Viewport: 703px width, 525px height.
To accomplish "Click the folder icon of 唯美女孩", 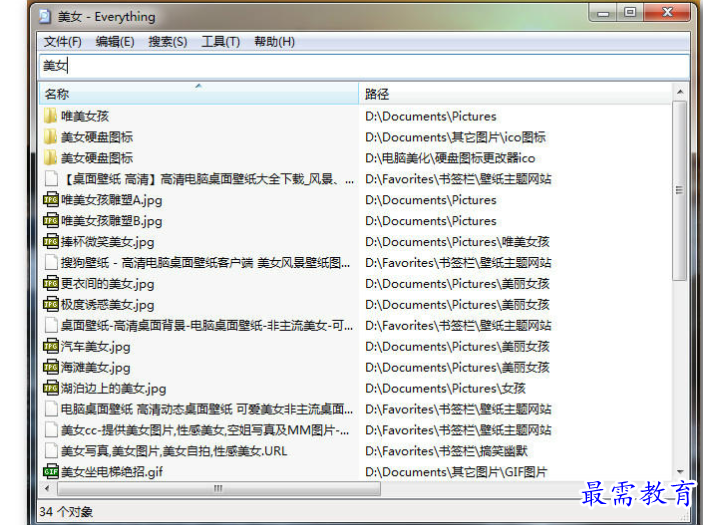I will (51, 116).
